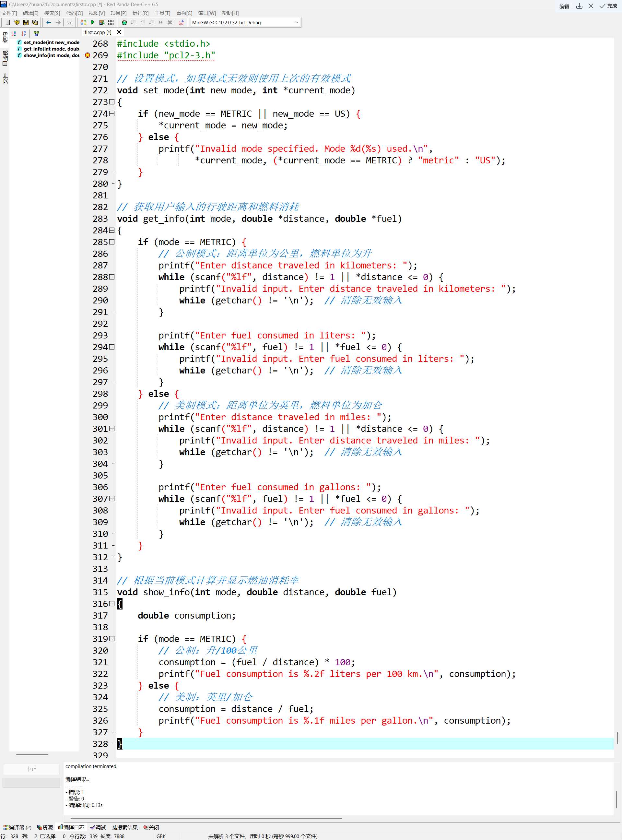Screen dimensions: 622x840
Task: Open the 搜索[S] menu
Action: [x=52, y=13]
